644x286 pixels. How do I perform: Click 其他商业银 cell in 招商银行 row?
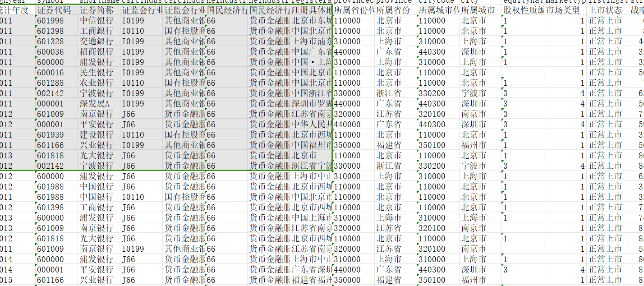[184, 51]
